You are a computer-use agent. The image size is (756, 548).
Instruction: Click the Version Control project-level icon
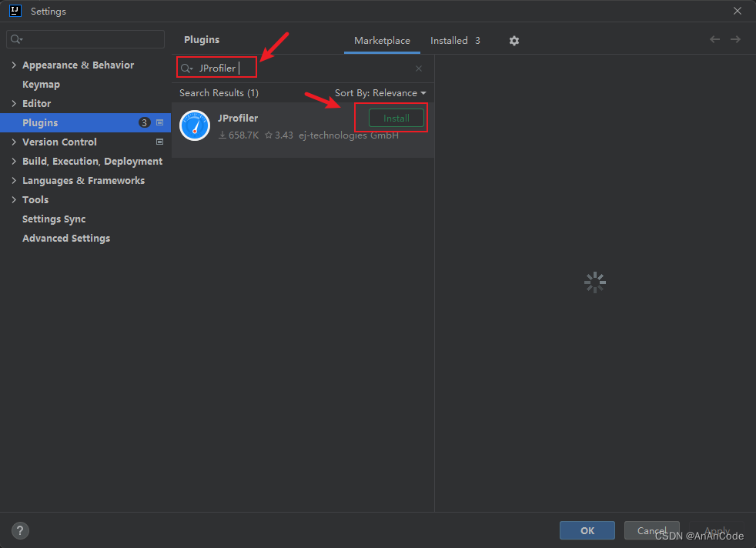click(160, 142)
